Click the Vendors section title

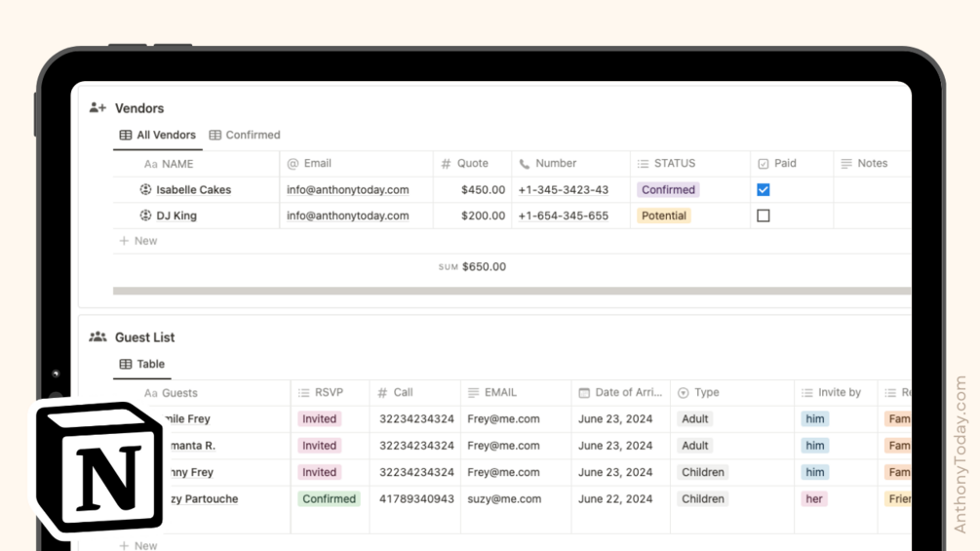click(139, 108)
